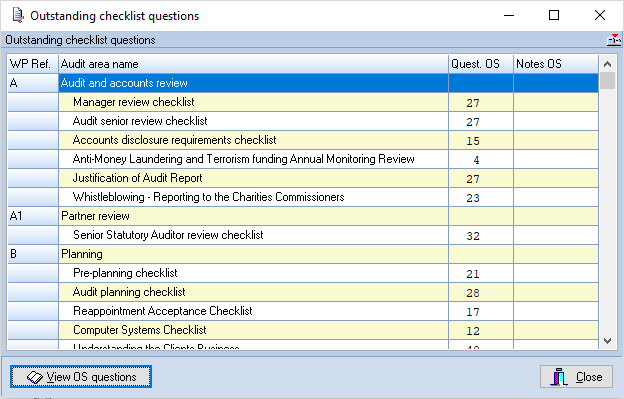Click the value 17 in Quest. OS

tap(473, 312)
